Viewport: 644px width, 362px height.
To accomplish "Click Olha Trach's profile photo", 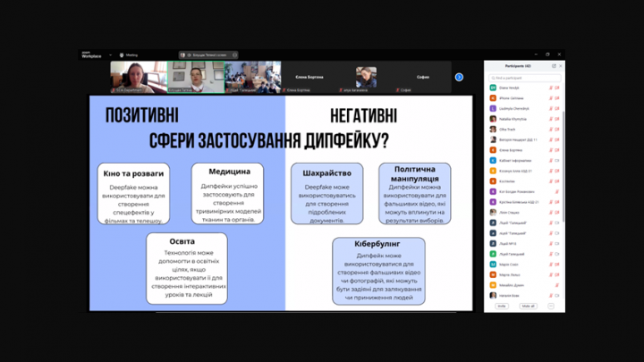I will click(x=493, y=130).
